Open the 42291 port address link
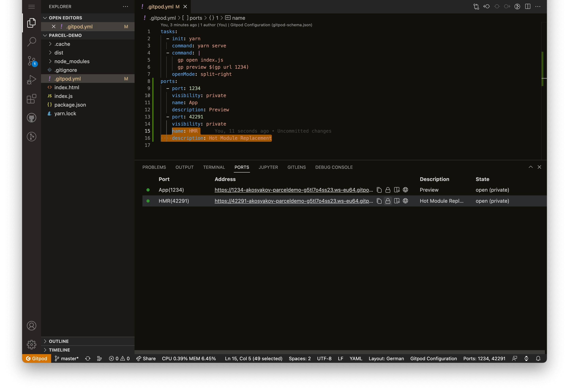569x392 pixels. pyautogui.click(x=294, y=201)
